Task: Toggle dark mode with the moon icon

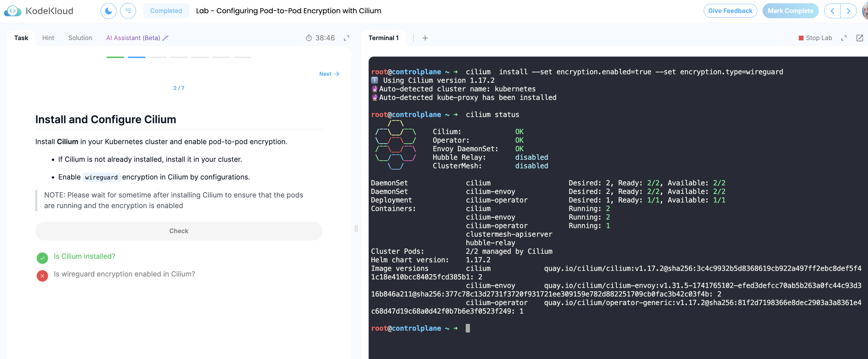Action: 108,11
